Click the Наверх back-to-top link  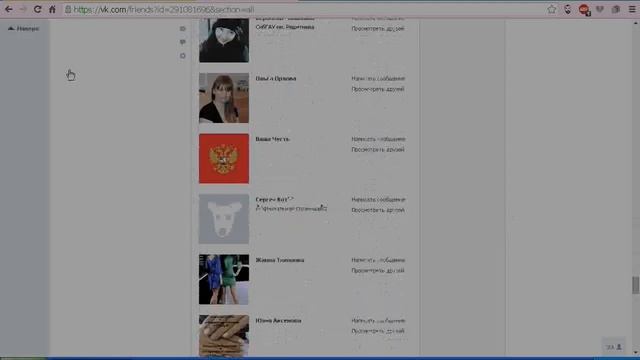click(x=24, y=29)
